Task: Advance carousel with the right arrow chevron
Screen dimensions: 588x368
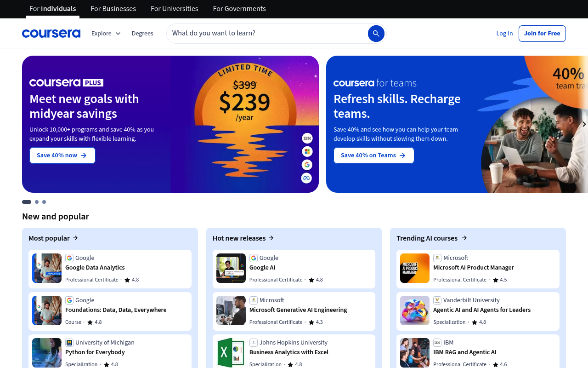Action: tap(584, 124)
